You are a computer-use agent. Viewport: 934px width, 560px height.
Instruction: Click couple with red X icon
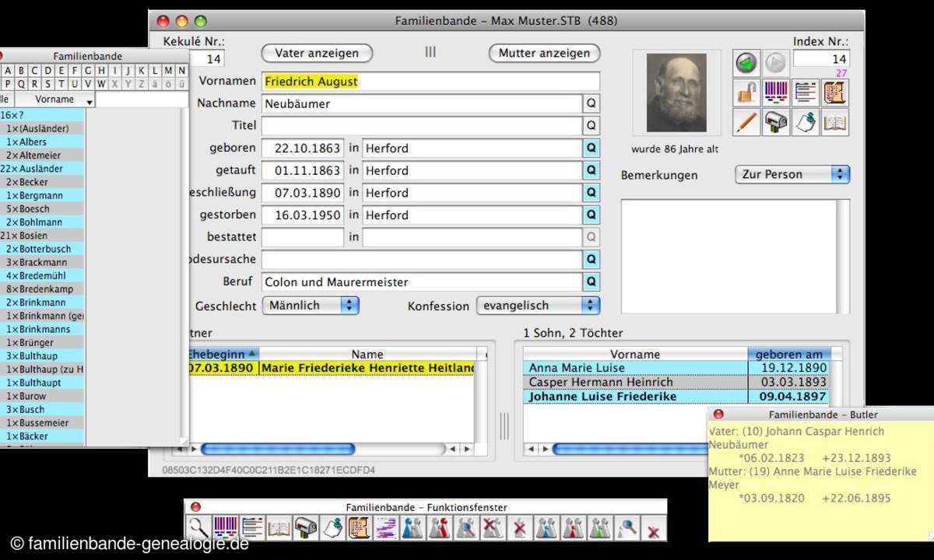pos(493,528)
